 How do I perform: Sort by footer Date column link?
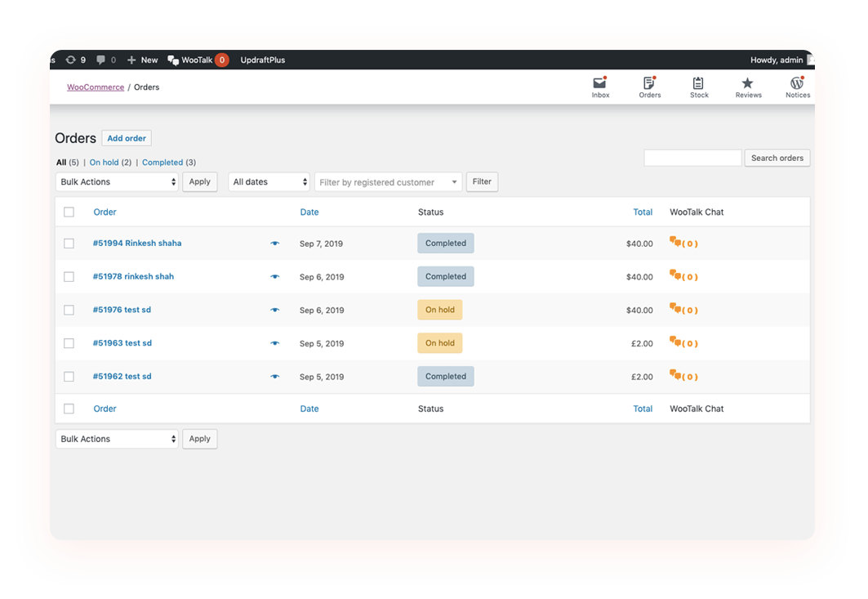click(x=309, y=409)
